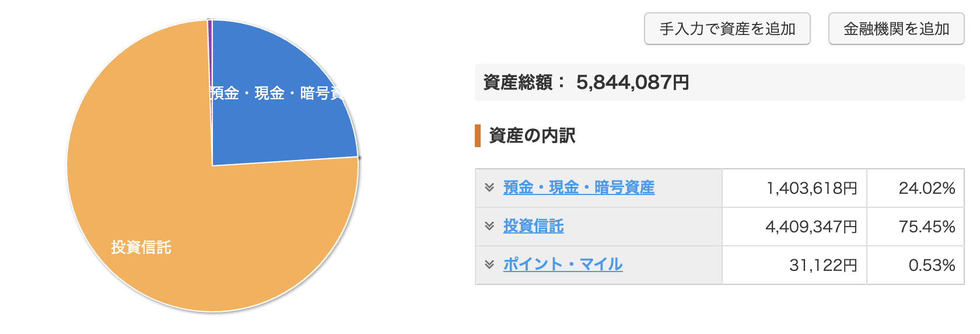The image size is (980, 334).
Task: Click the 手入力で資産を追加 button
Action: (x=727, y=29)
